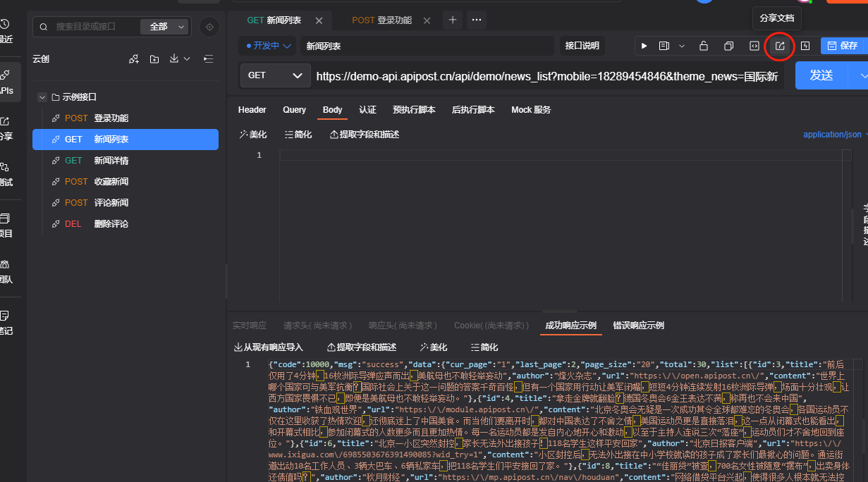This screenshot has height=482, width=868.
Task: Expand the 全部 search filter dropdown
Action: [x=164, y=26]
